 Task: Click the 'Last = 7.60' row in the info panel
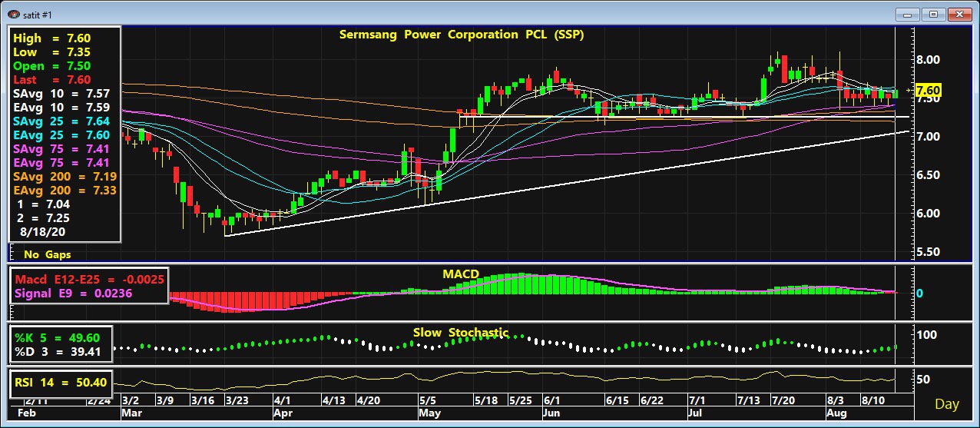(x=52, y=80)
